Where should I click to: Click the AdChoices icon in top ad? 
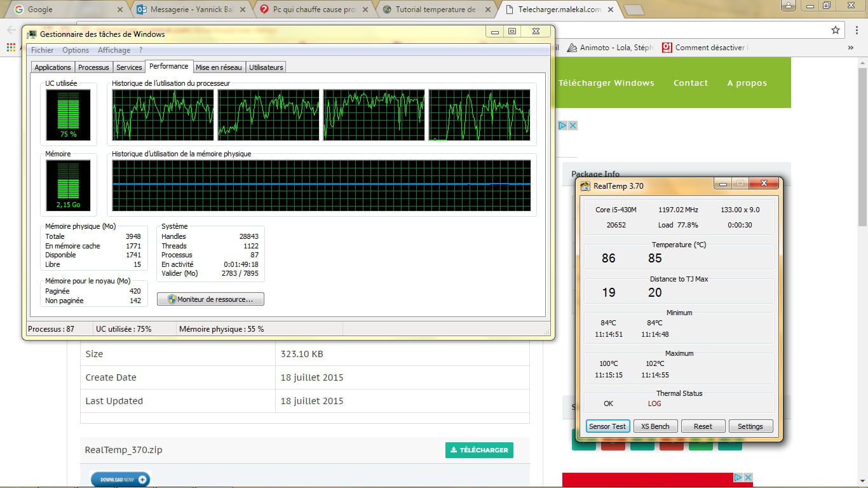[x=562, y=125]
